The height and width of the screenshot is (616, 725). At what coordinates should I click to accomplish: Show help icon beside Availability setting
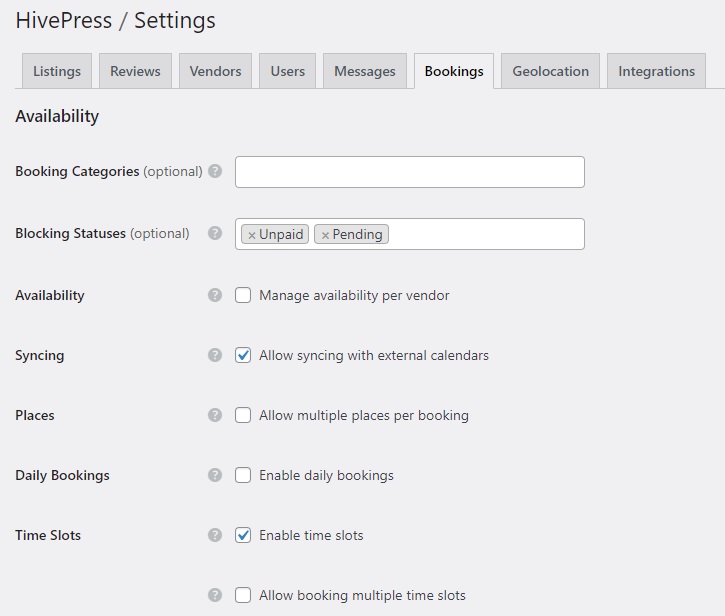point(215,295)
